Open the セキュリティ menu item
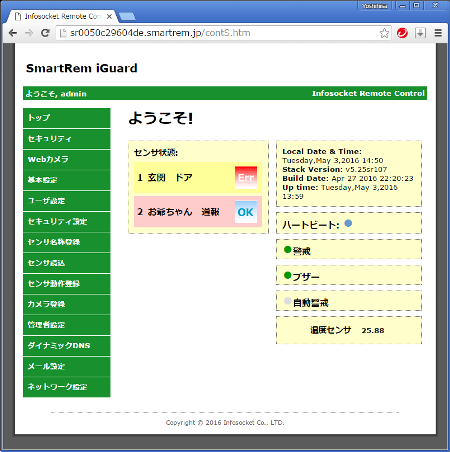 (x=67, y=139)
